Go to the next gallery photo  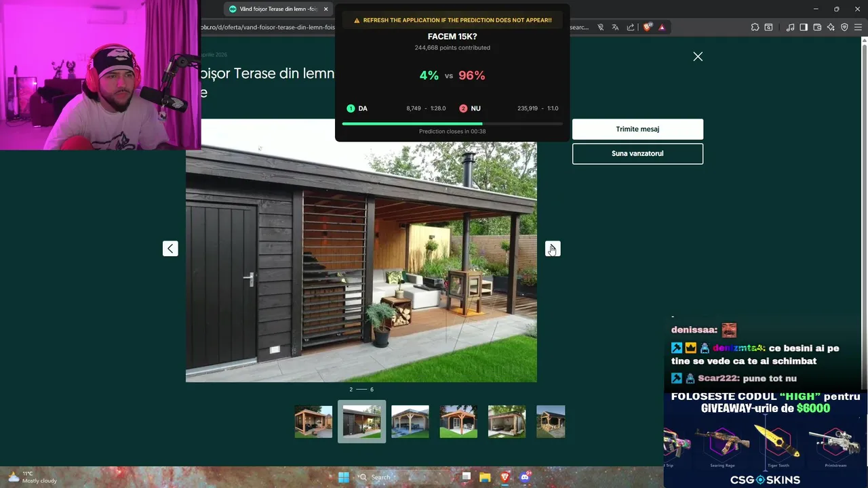pos(553,249)
